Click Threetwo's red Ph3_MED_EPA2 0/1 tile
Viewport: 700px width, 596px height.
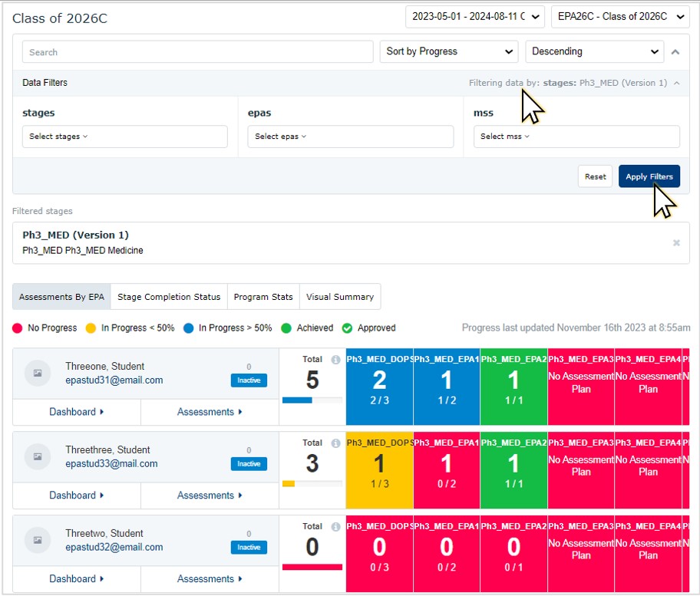click(513, 553)
